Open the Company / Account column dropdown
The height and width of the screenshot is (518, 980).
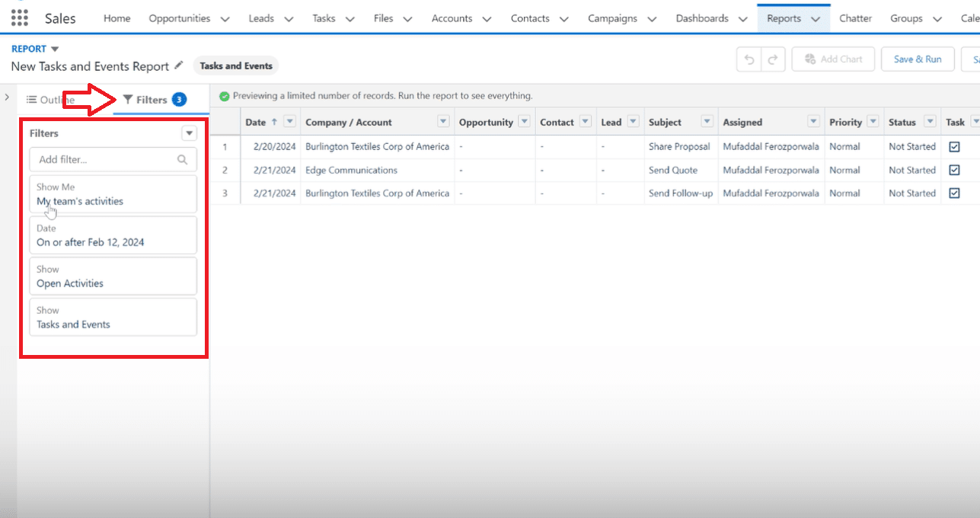click(443, 122)
